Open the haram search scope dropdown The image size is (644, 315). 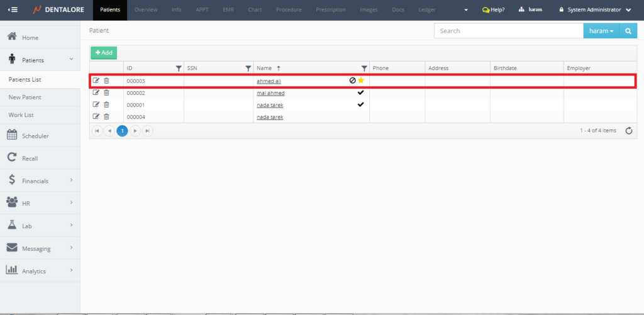pyautogui.click(x=601, y=31)
